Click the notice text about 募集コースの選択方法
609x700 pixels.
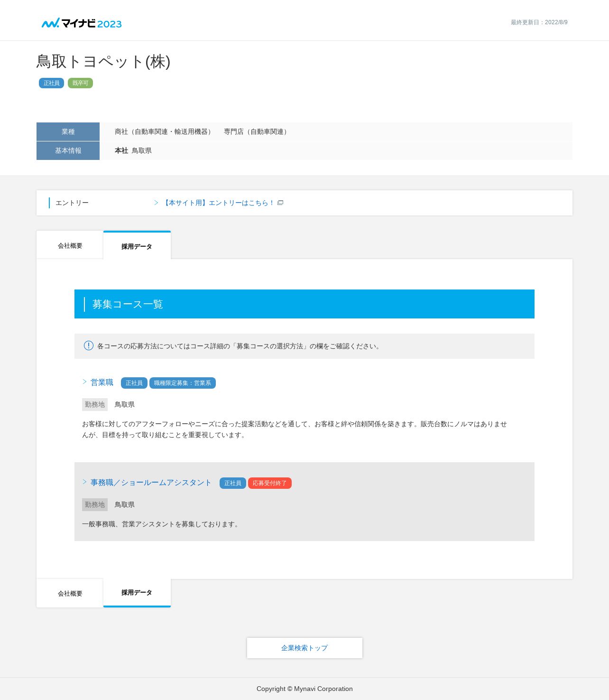pyautogui.click(x=240, y=346)
